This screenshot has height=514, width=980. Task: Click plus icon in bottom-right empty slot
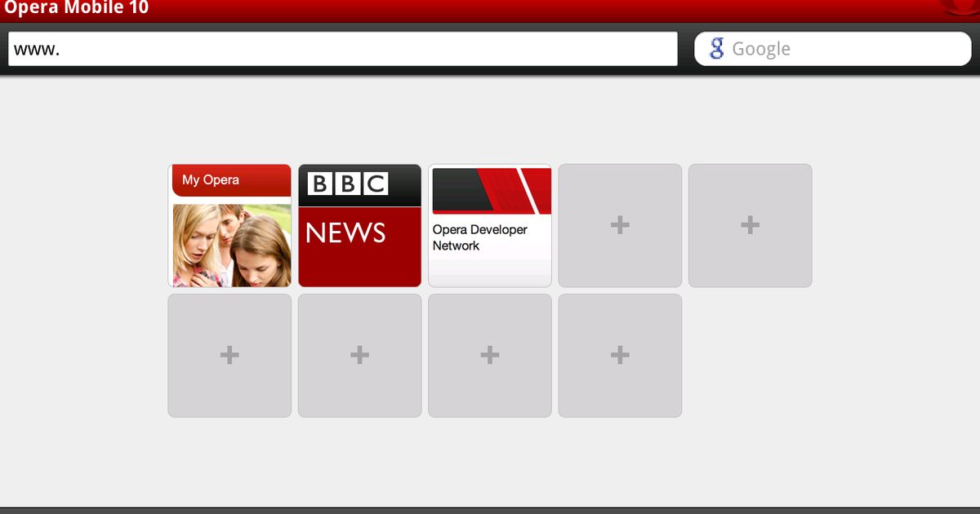(619, 354)
